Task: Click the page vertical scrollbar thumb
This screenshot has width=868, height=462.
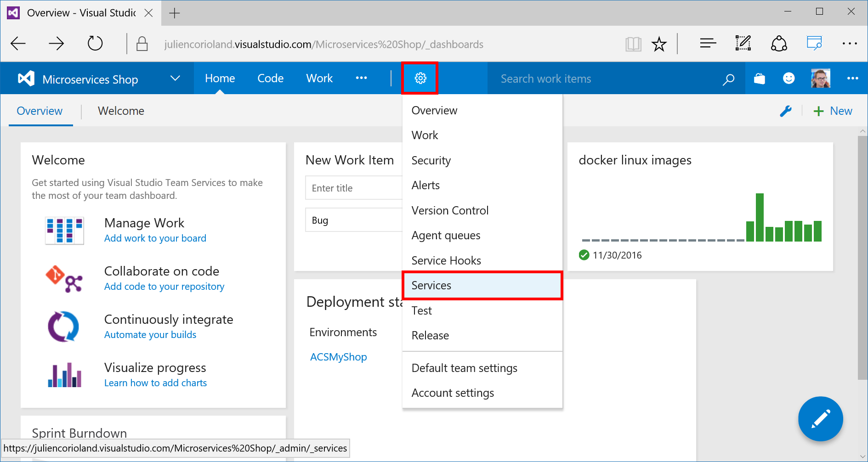Action: point(862,258)
